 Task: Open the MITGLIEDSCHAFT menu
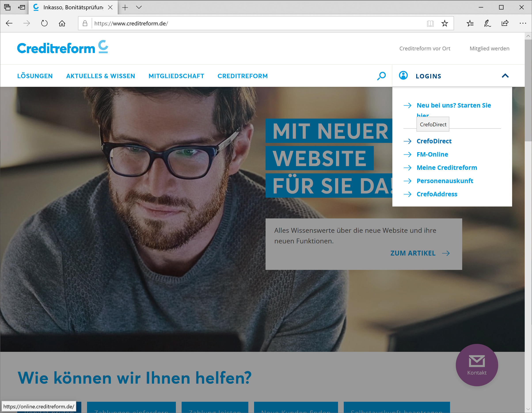pos(176,76)
